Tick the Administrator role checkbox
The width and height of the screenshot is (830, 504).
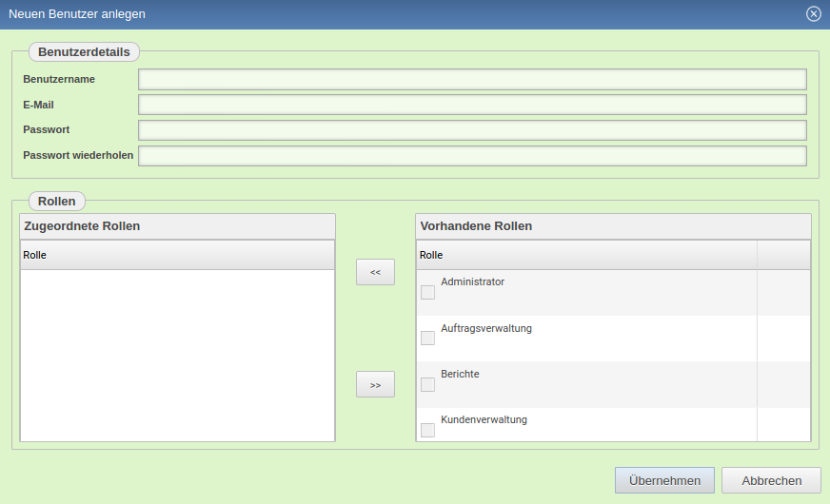428,292
